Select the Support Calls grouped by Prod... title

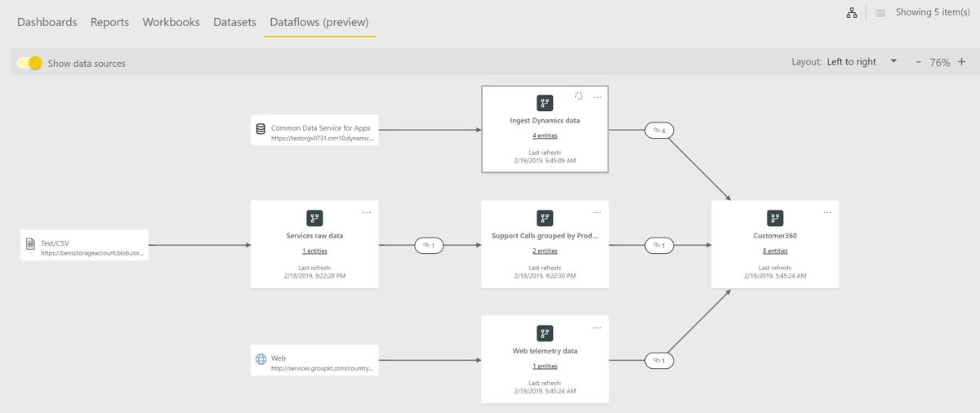pyautogui.click(x=545, y=236)
